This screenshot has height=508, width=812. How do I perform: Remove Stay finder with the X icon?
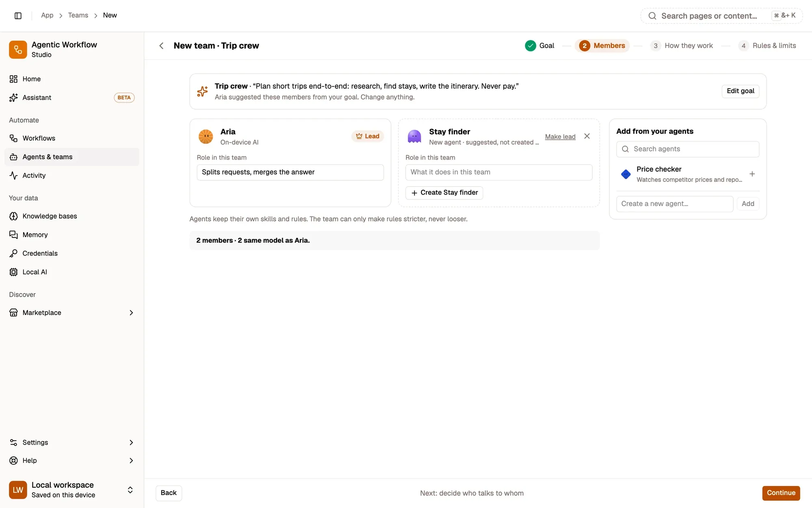587,136
